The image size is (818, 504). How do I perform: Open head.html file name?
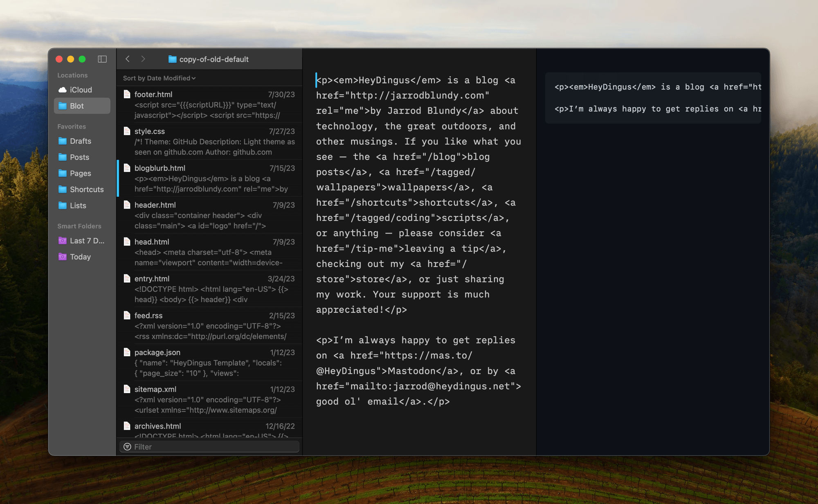[x=152, y=242]
